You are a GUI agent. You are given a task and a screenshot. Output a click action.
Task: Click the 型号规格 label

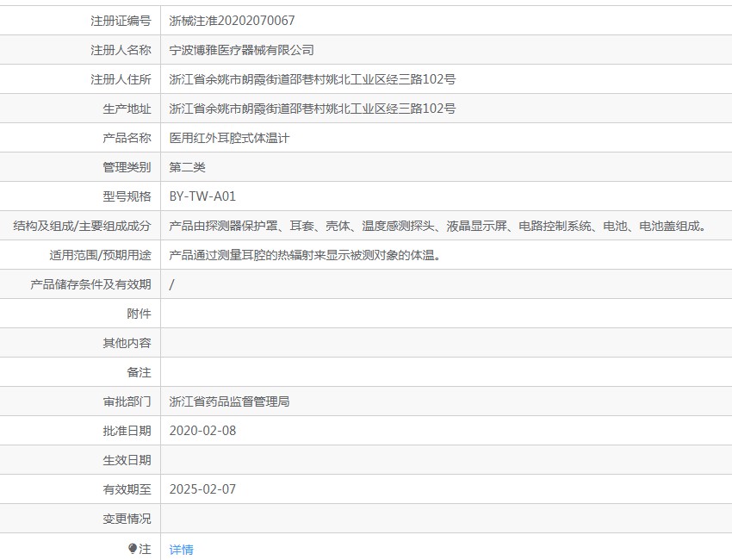pyautogui.click(x=127, y=196)
